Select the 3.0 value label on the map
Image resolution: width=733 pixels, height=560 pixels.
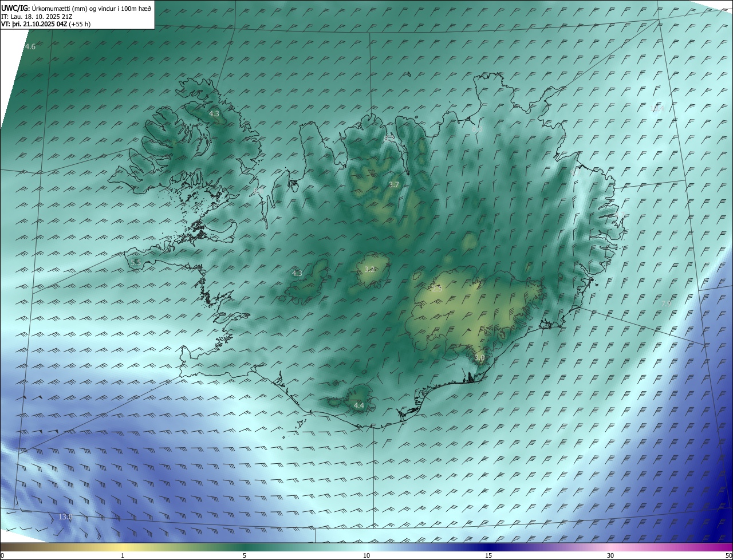coord(480,358)
